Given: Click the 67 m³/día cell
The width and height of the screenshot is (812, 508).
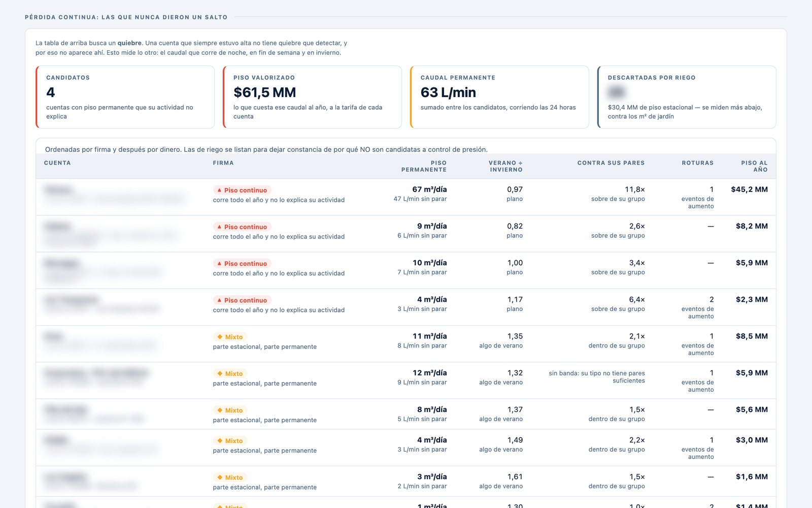Looking at the screenshot, I should pos(429,189).
